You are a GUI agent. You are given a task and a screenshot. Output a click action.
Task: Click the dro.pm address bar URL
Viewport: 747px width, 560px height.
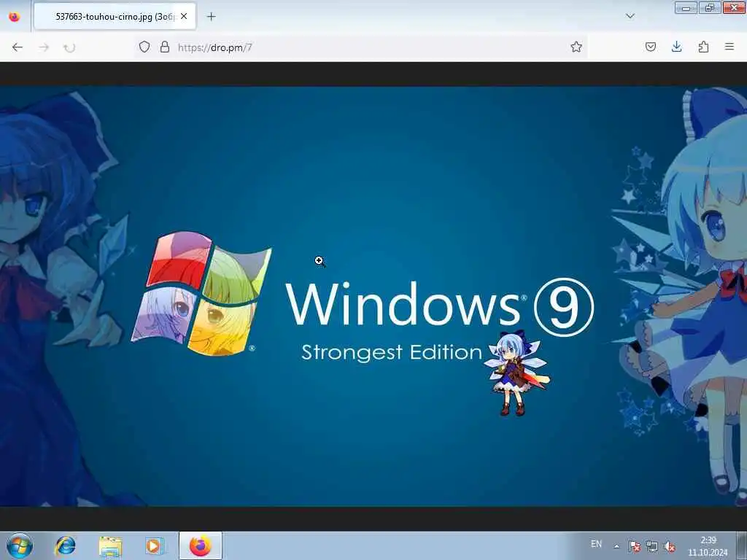tap(215, 47)
